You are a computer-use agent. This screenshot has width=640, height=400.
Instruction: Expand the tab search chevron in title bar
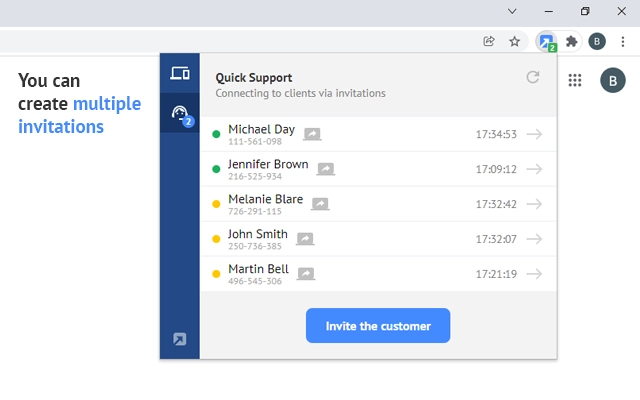tap(512, 11)
